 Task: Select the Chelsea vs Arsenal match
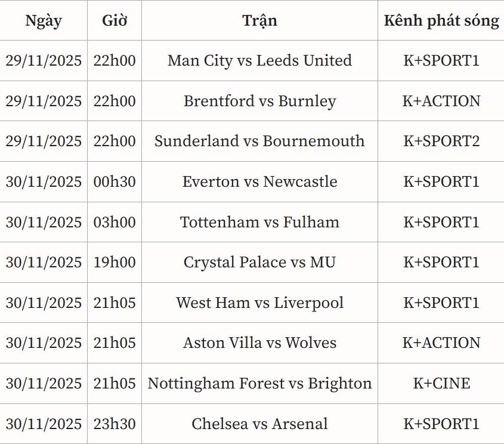[259, 424]
